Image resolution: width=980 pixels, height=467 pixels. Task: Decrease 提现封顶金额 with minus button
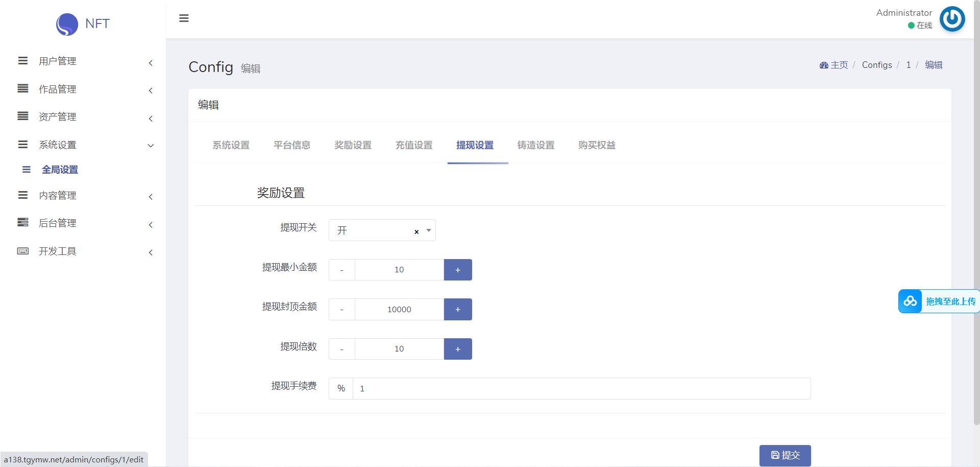[x=341, y=310]
